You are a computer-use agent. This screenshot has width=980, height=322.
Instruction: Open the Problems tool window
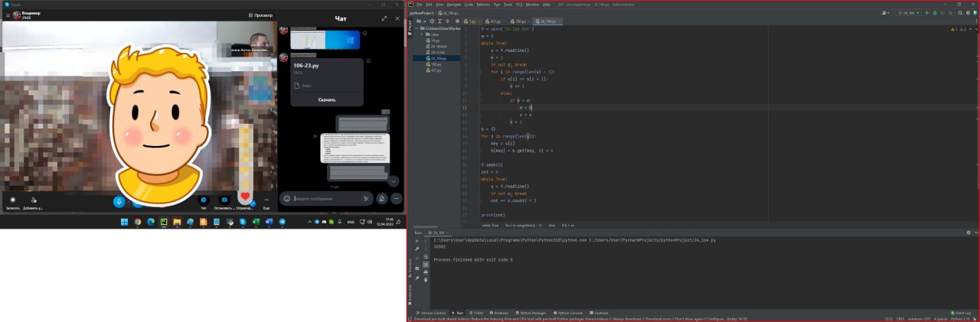point(500,313)
